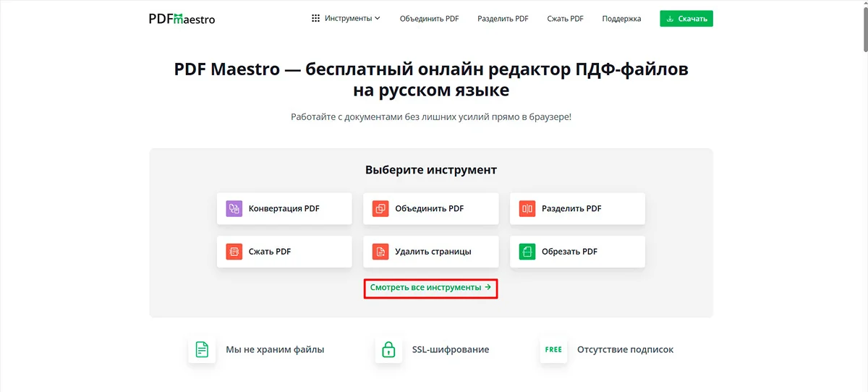Click the FREE badge icon

(x=553, y=350)
